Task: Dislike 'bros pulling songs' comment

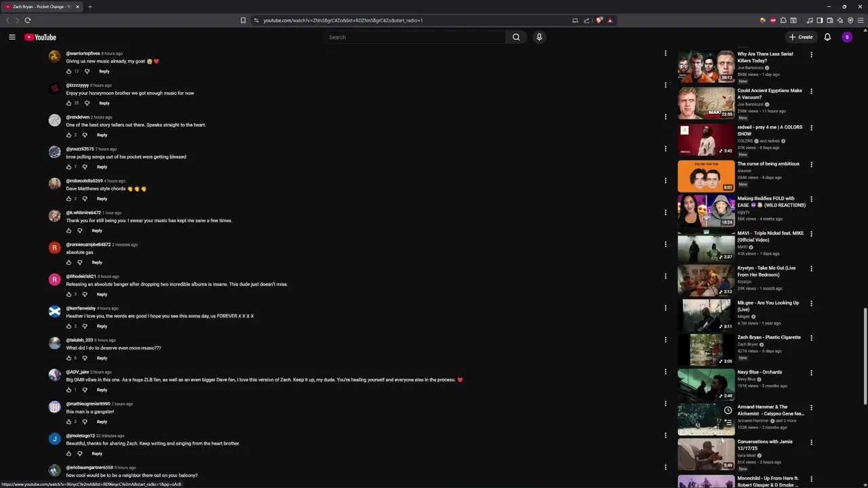Action: tap(85, 167)
